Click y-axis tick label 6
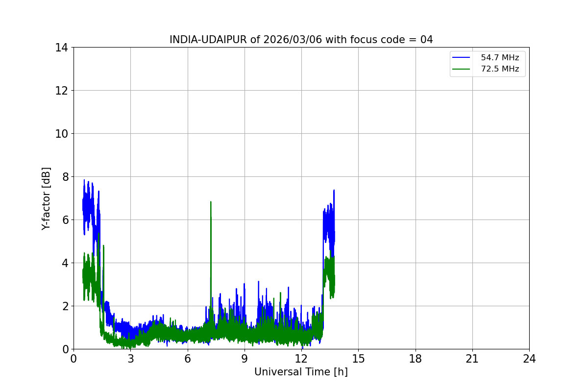 pyautogui.click(x=65, y=220)
